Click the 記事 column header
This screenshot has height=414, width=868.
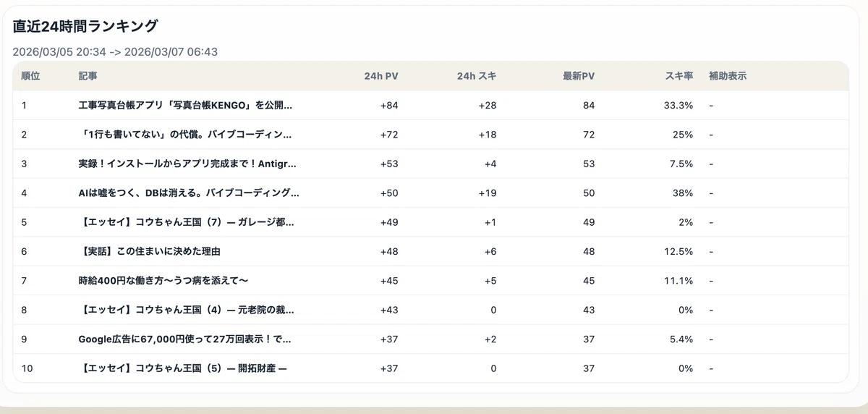(x=88, y=76)
